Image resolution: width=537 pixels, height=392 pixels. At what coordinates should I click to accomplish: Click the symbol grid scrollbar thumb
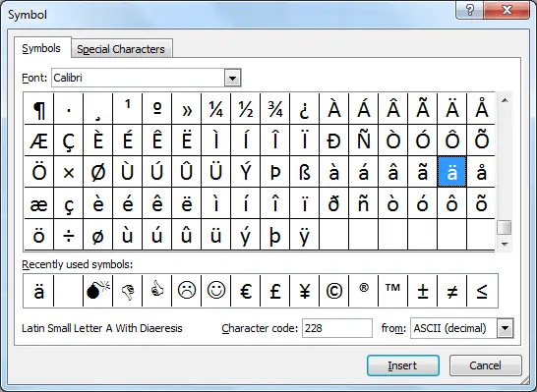[505, 228]
